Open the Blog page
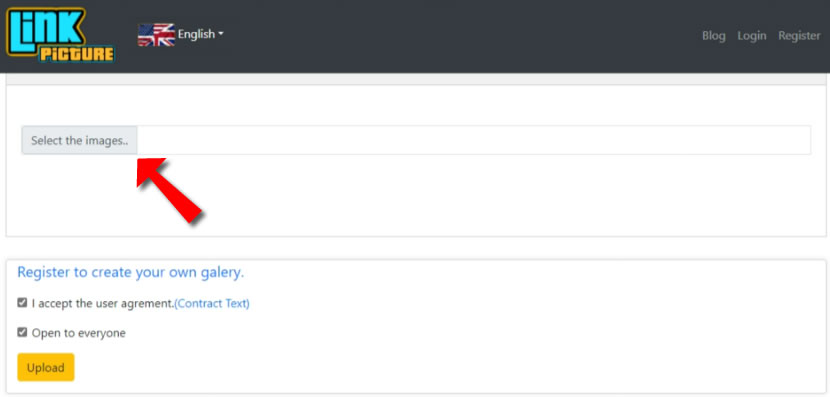The width and height of the screenshot is (830, 397). (714, 36)
